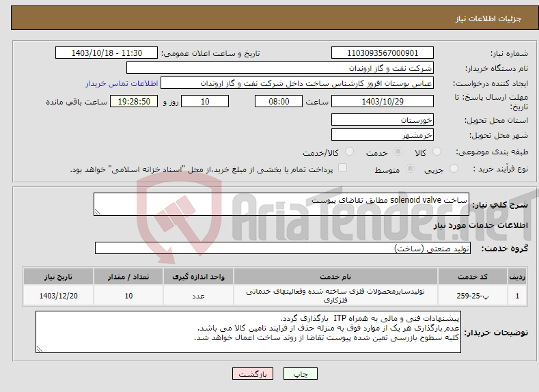539x392 pixels.
Task: Click the buyer notes textarea mentioning ITP
Action: coord(248,332)
